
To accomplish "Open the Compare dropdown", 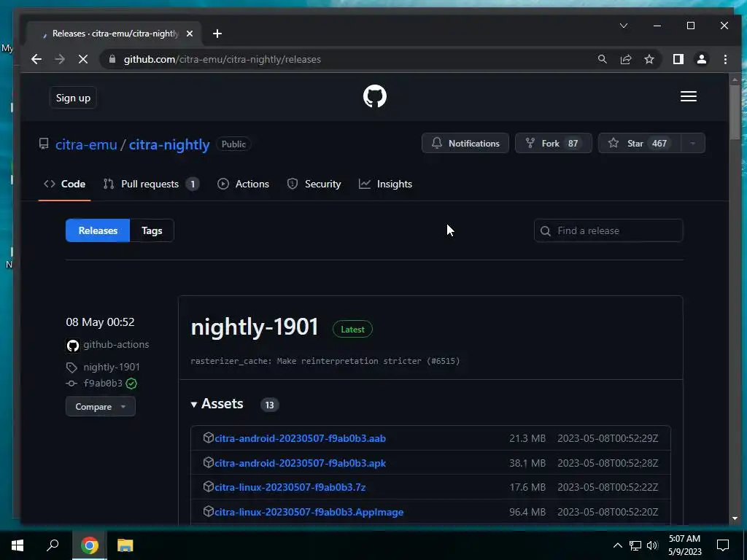I will pos(101,407).
